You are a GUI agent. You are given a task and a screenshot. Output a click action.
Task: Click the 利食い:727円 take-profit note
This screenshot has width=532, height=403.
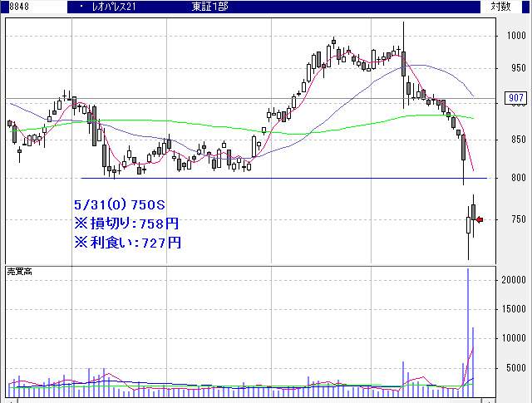click(126, 243)
